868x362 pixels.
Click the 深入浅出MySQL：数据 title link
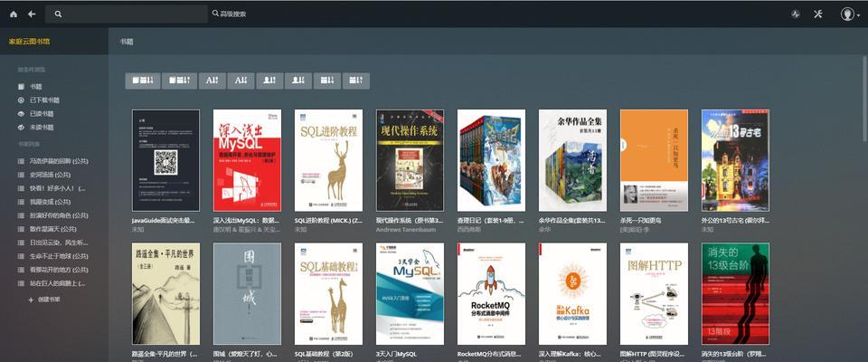click(245, 220)
